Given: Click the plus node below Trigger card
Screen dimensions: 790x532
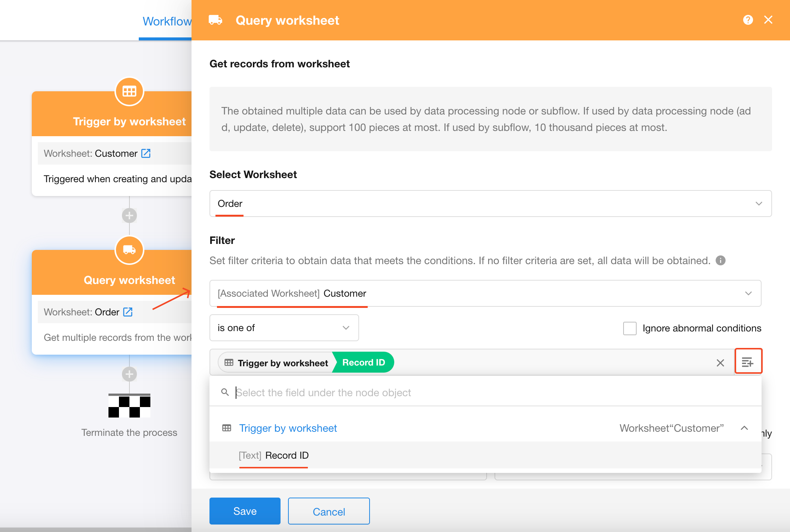Looking at the screenshot, I should [129, 215].
